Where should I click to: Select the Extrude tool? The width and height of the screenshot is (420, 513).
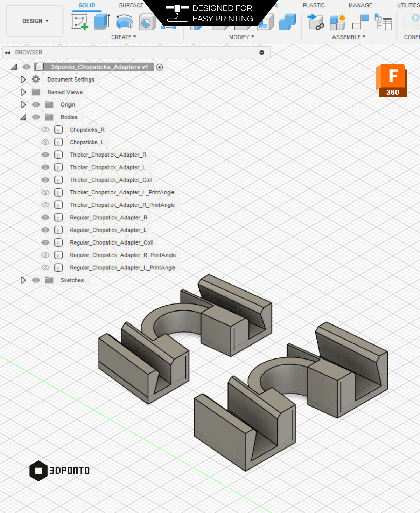(102, 22)
